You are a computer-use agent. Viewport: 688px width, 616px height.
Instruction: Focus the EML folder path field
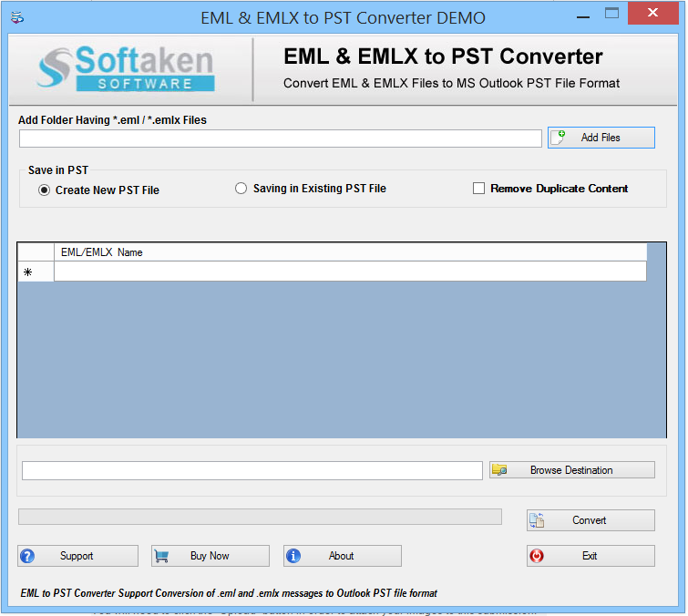tap(281, 139)
